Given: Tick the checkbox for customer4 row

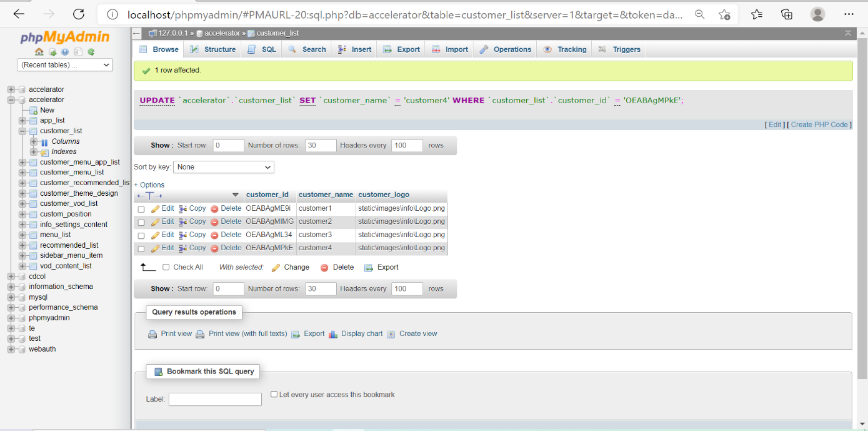Looking at the screenshot, I should (141, 249).
